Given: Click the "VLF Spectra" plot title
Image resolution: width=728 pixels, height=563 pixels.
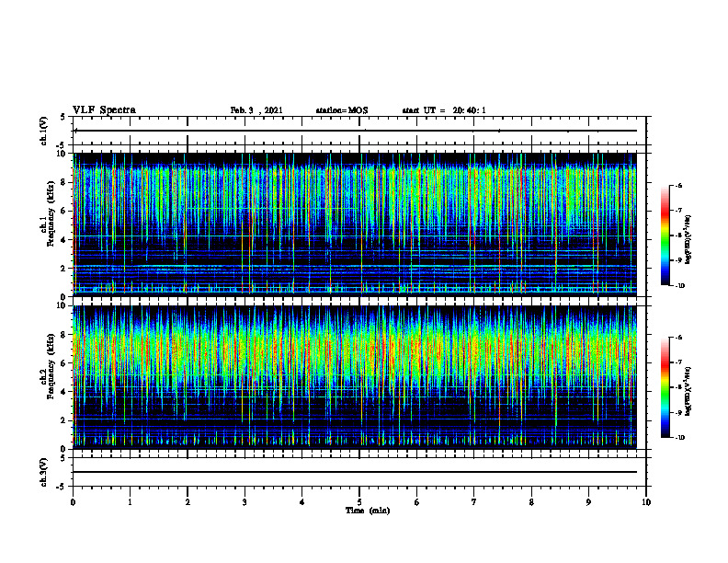Looking at the screenshot, I should (104, 110).
